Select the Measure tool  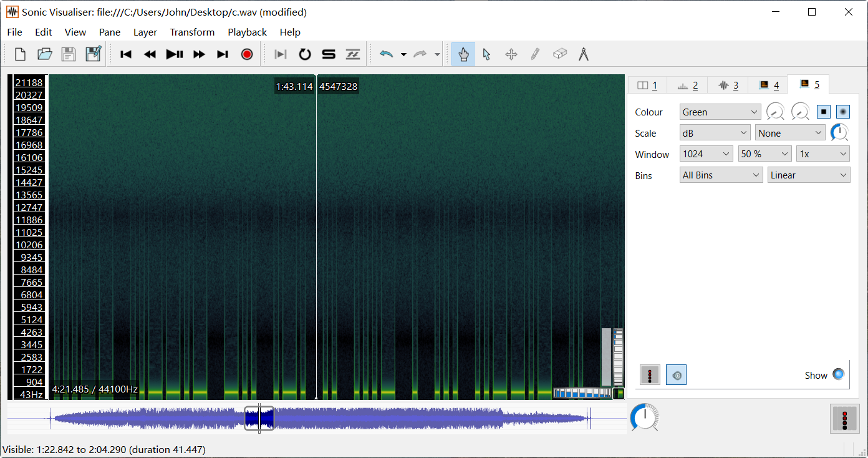[x=583, y=54]
